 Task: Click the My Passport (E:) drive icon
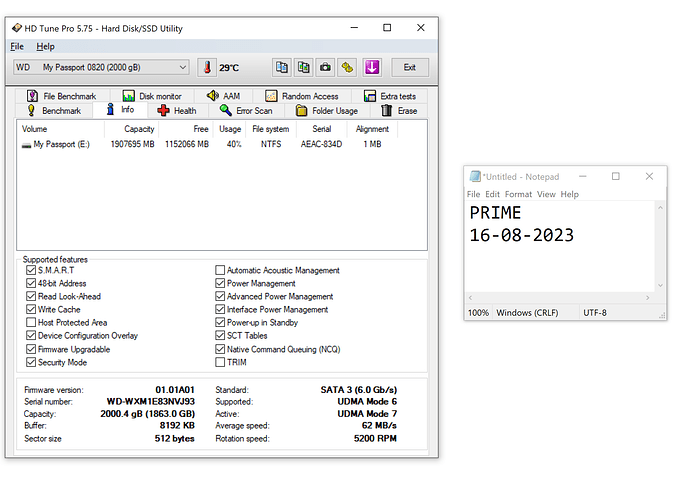26,145
